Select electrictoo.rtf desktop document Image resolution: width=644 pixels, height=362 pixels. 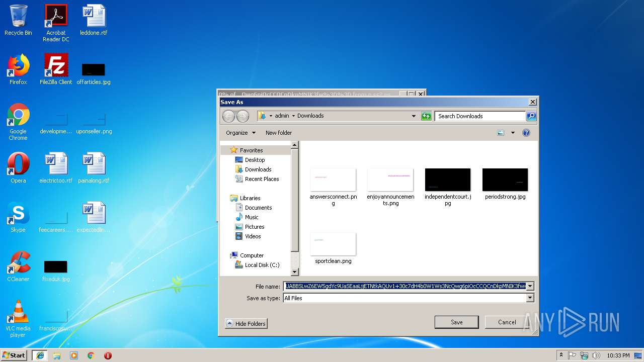coord(56,168)
